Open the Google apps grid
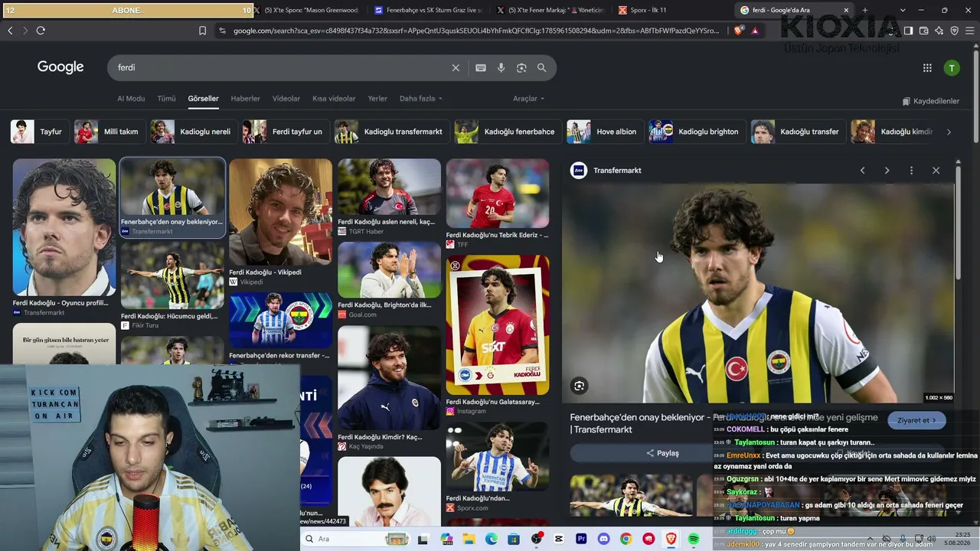Screen dimensions: 980x551 [927, 68]
